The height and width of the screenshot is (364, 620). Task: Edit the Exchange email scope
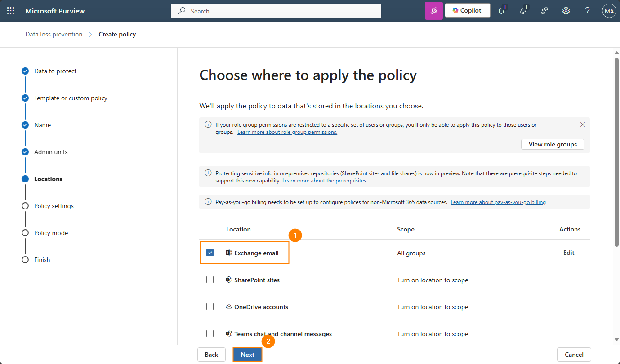click(569, 253)
